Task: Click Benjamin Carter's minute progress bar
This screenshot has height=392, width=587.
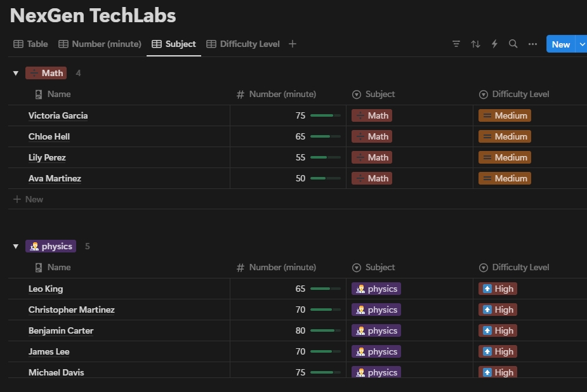Action: tap(325, 330)
